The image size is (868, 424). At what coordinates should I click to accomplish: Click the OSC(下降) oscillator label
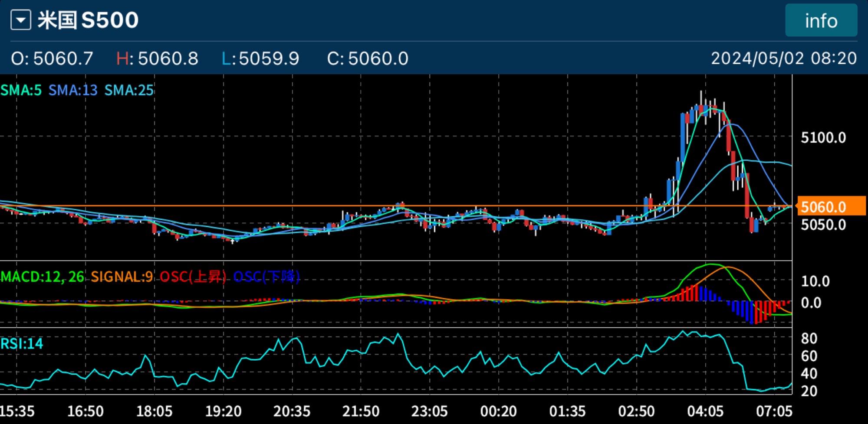(267, 277)
